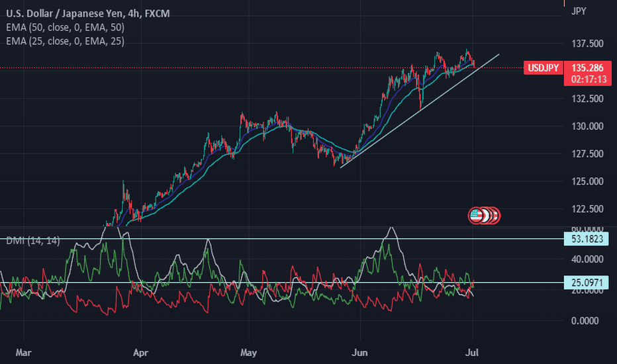Image resolution: width=617 pixels, height=364 pixels.
Task: Click the Mar date label on time axis
Action: tap(24, 353)
